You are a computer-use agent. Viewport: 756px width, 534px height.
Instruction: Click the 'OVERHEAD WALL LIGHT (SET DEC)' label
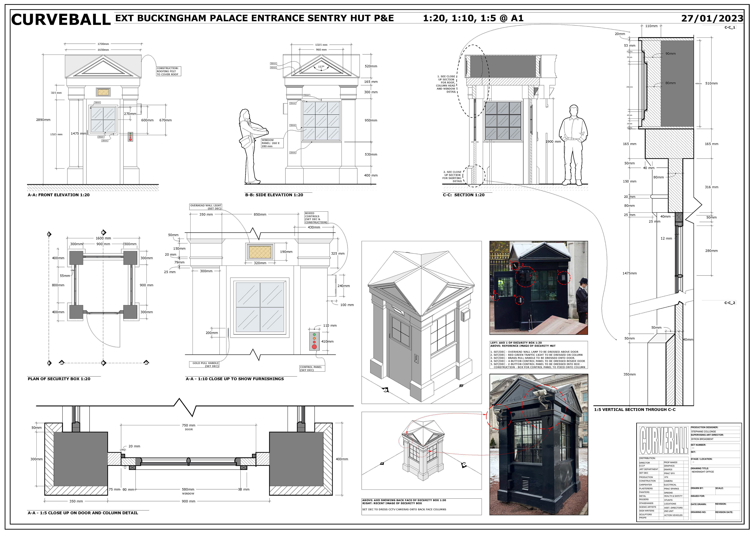click(206, 207)
